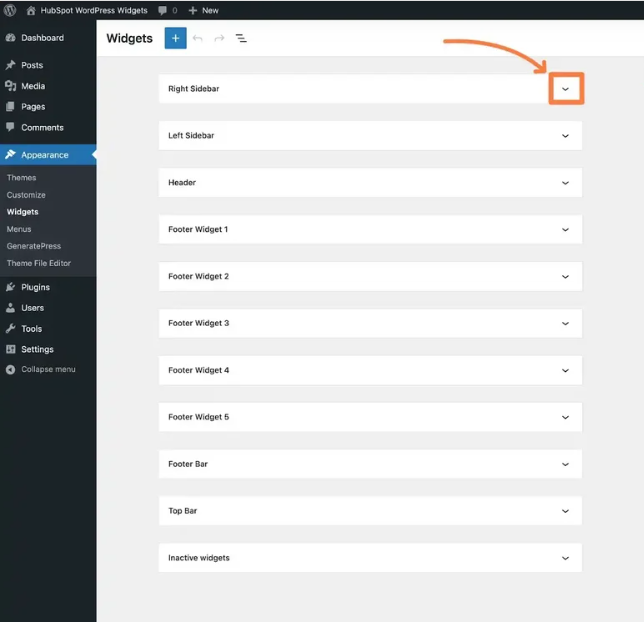The height and width of the screenshot is (627, 644).
Task: Click the undo arrow in Widgets toolbar
Action: coord(198,38)
